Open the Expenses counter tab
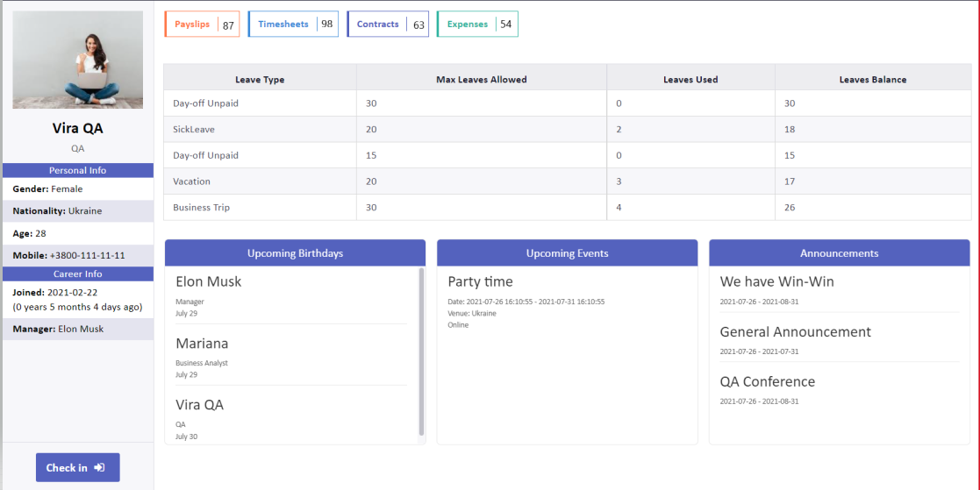Image resolution: width=980 pixels, height=490 pixels. [477, 25]
